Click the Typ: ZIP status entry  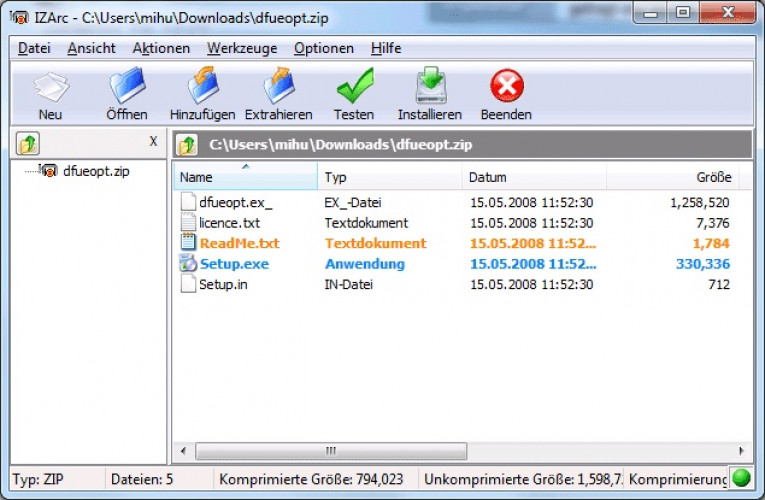click(38, 479)
